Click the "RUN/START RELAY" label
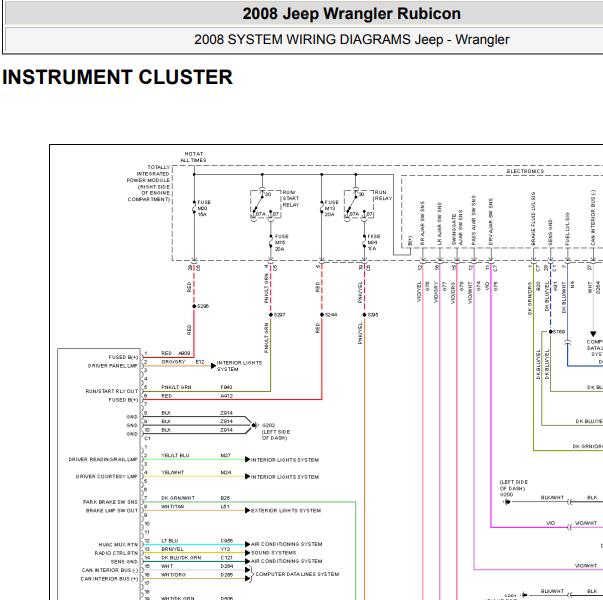Screen dimensions: 603x600 [x=291, y=198]
